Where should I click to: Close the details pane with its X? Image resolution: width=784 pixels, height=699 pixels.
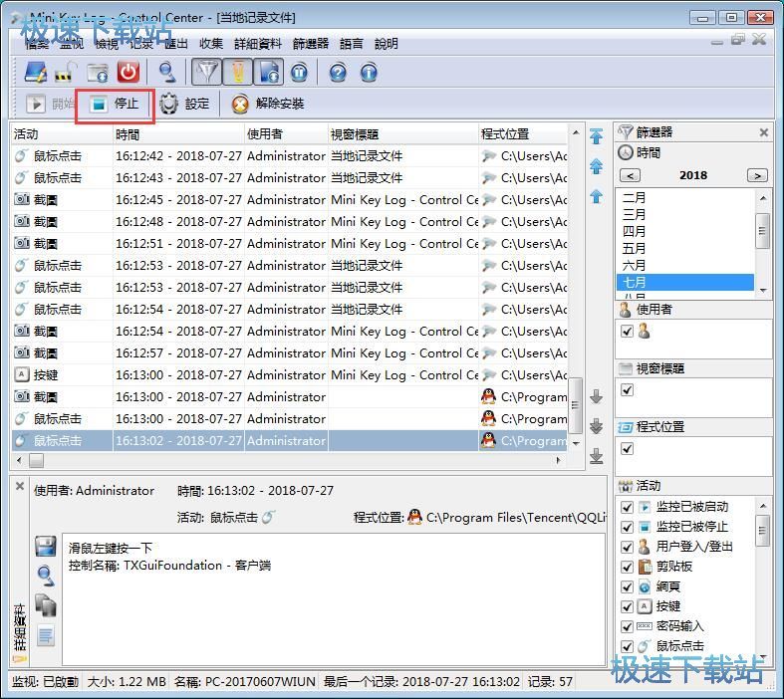pyautogui.click(x=20, y=486)
